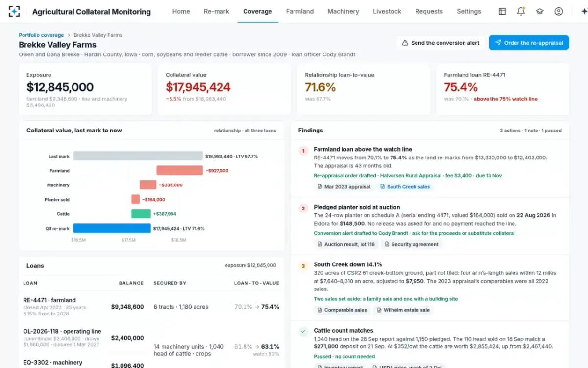Click the red number 1 finding badge
Screen dimensions: 588x368
pos(303,151)
